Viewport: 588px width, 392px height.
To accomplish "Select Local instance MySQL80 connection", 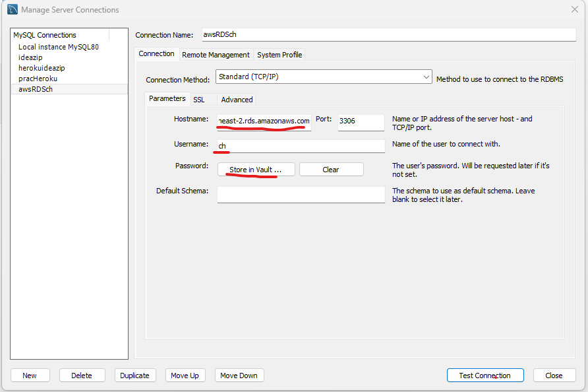I will pyautogui.click(x=59, y=47).
